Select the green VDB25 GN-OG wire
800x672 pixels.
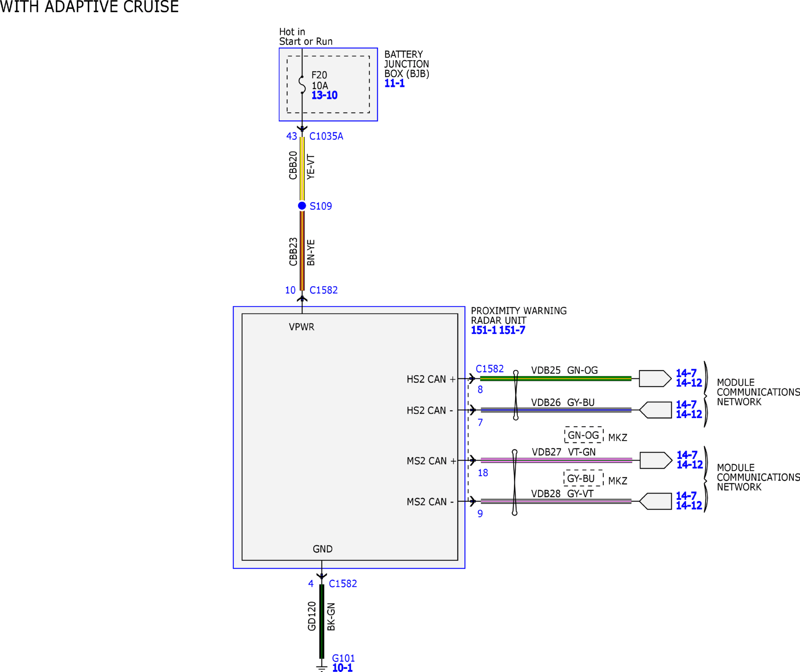click(556, 379)
